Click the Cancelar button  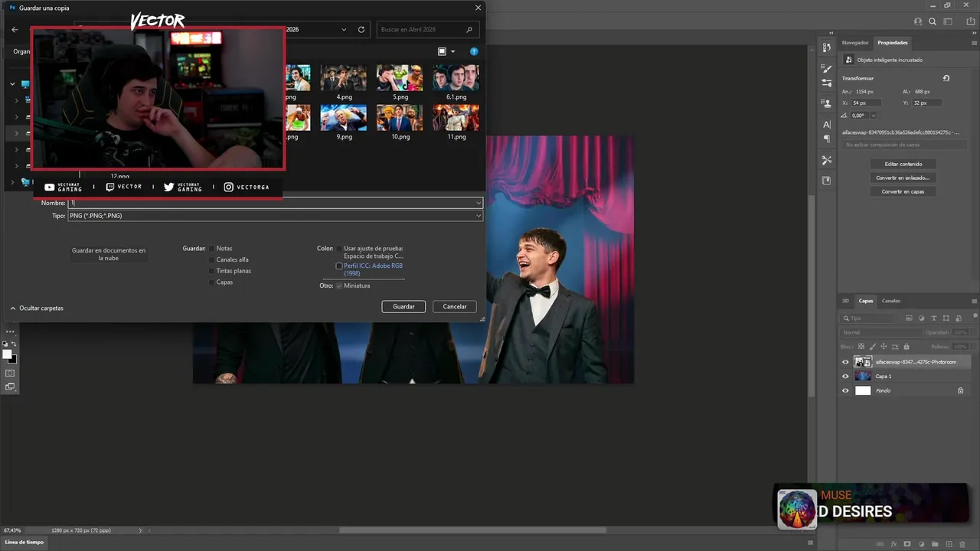pyautogui.click(x=455, y=306)
